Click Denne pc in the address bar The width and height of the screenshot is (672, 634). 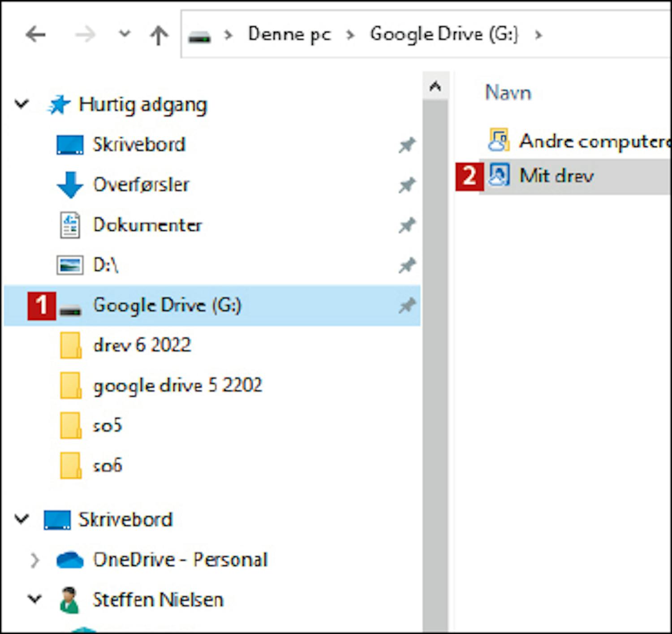[289, 35]
